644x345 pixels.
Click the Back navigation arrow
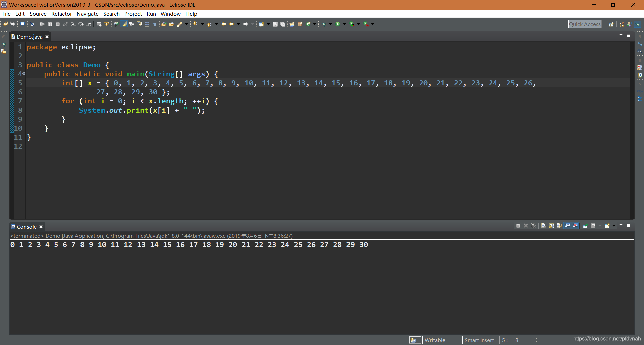click(x=231, y=24)
